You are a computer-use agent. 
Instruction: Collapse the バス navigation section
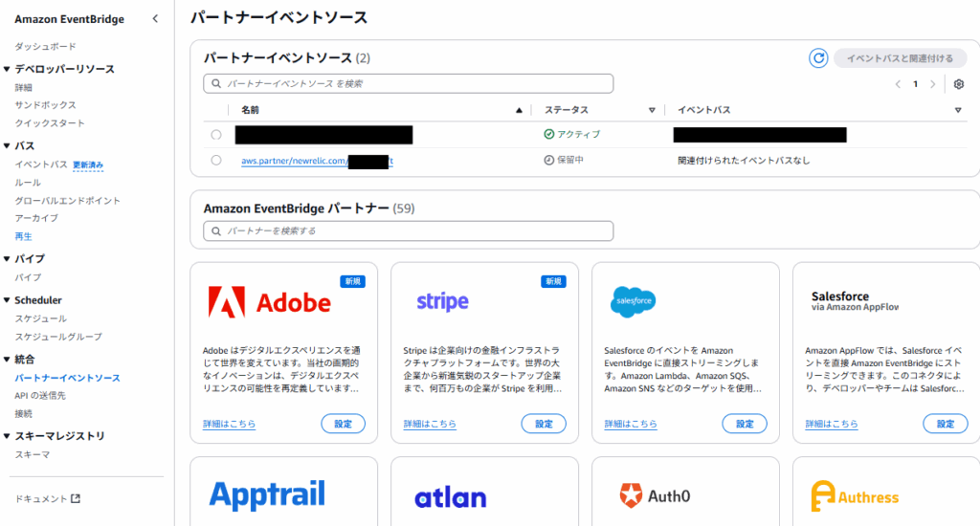point(7,145)
